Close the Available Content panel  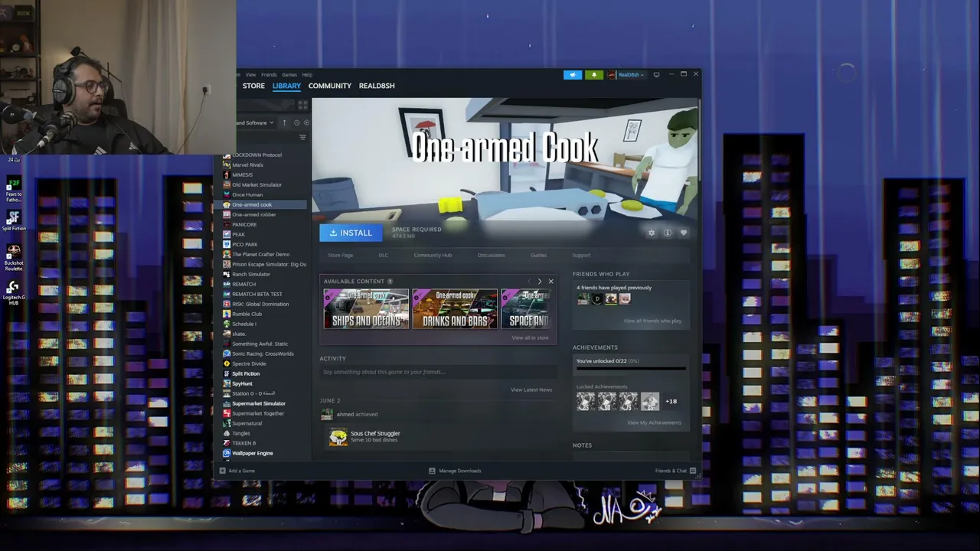coord(550,282)
